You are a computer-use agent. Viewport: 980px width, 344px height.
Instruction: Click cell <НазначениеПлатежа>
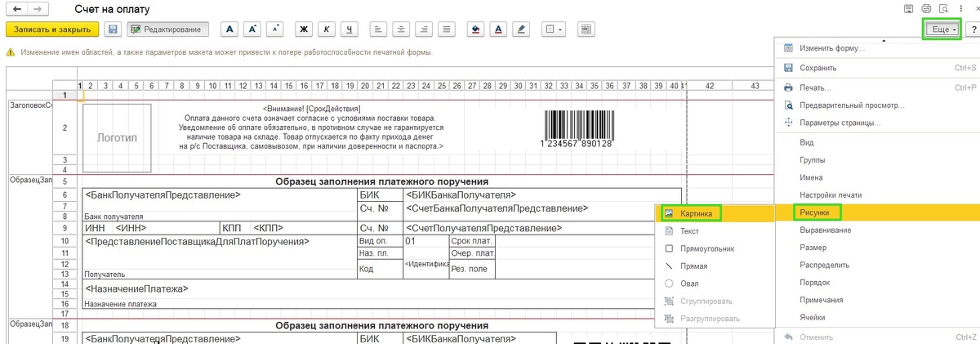pos(381,289)
